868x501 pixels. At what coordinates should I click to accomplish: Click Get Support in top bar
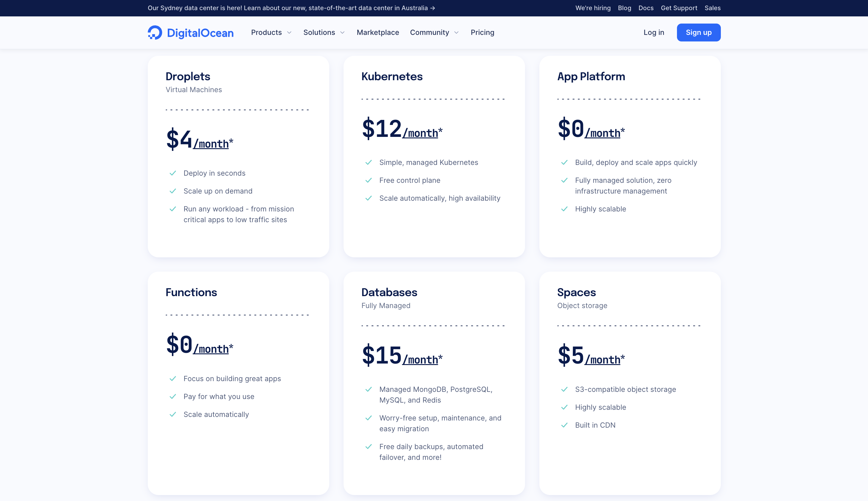point(679,8)
